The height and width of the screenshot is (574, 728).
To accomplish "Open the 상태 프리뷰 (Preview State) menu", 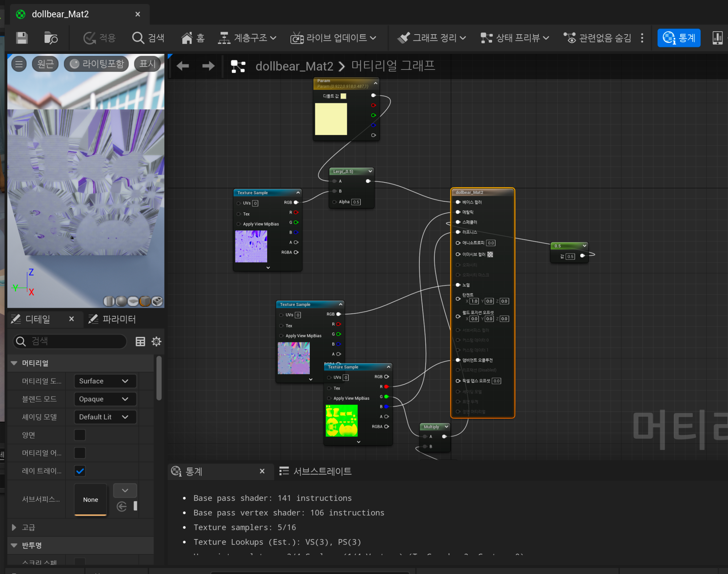I will click(515, 38).
